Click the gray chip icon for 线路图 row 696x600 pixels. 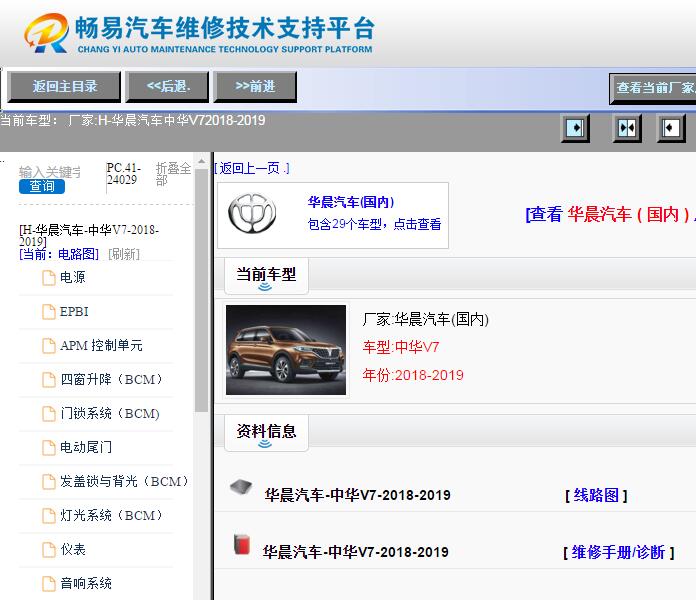click(241, 487)
